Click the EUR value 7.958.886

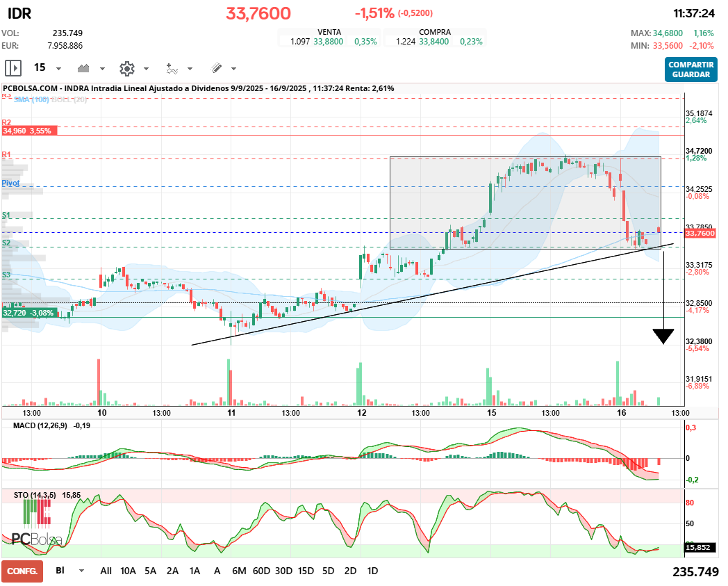click(x=65, y=46)
